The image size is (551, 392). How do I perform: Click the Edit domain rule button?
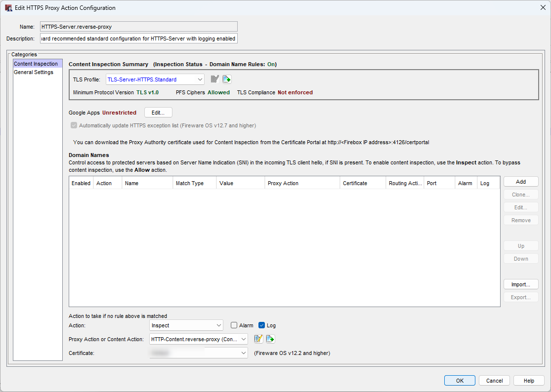click(521, 207)
